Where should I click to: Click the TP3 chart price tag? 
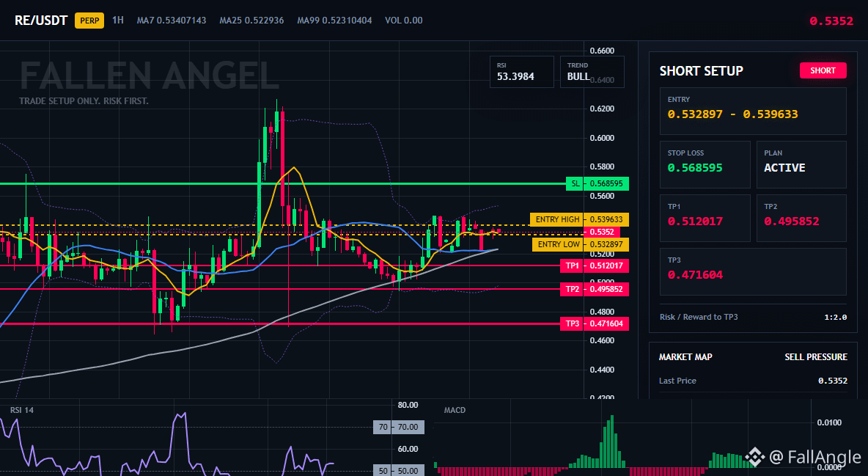click(595, 323)
